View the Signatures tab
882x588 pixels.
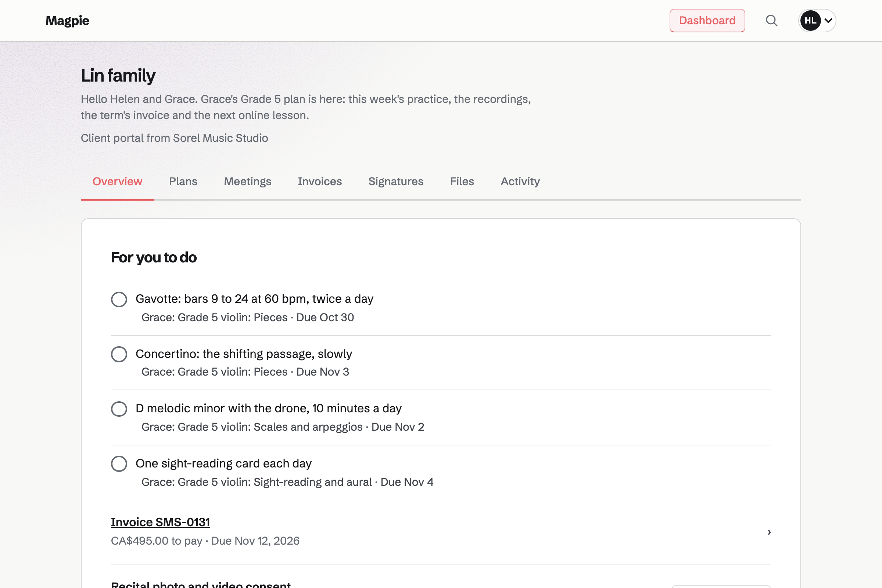coord(396,182)
